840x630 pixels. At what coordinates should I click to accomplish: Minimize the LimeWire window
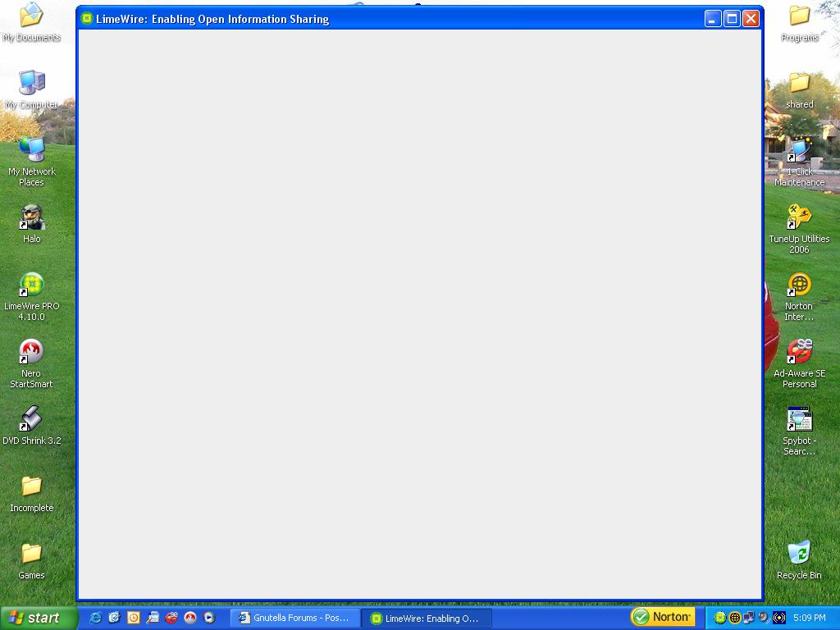(x=713, y=19)
